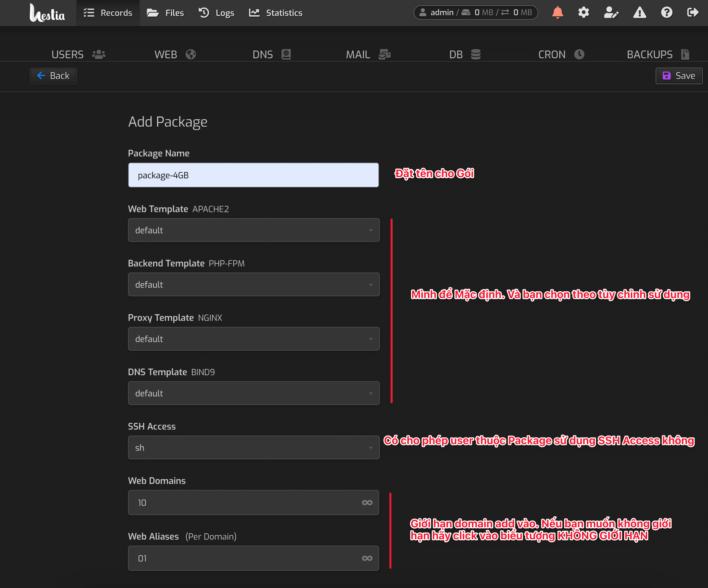Image resolution: width=708 pixels, height=588 pixels.
Task: Go to the BACKUPS tab
Action: [658, 54]
